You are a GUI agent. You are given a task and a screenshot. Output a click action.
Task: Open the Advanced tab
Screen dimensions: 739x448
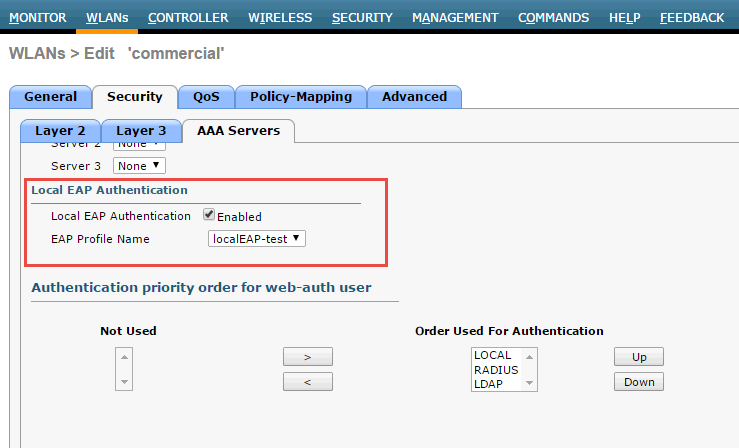[414, 97]
